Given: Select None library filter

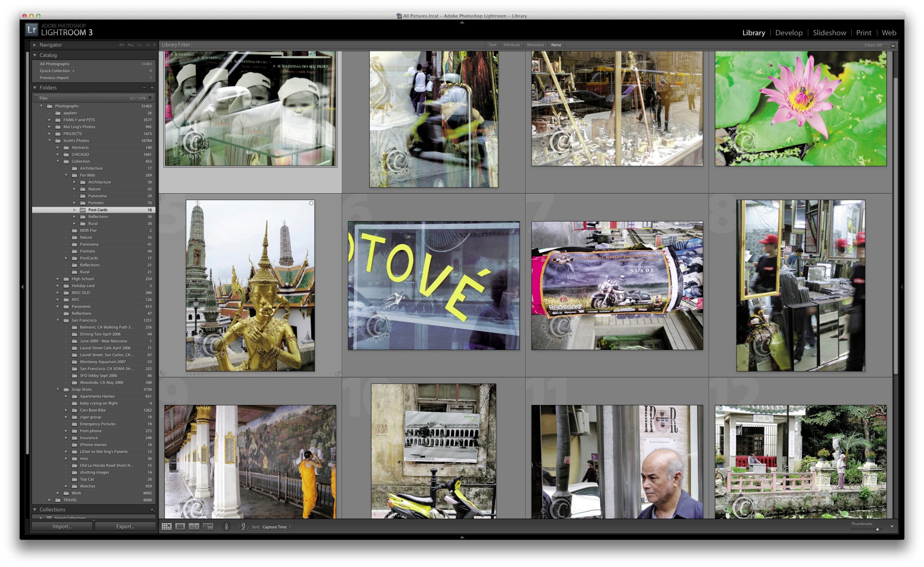Looking at the screenshot, I should point(556,45).
